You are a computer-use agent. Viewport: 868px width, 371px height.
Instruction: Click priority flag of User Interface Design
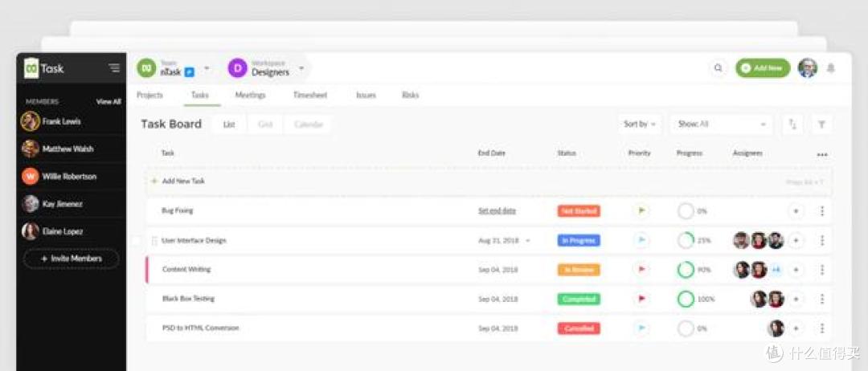(x=641, y=241)
